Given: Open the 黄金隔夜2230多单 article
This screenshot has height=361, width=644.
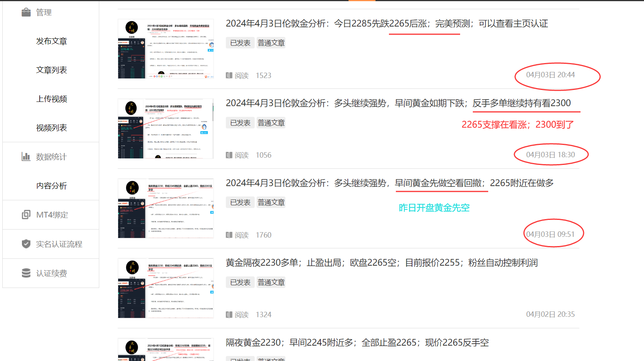Looking at the screenshot, I should [x=382, y=263].
